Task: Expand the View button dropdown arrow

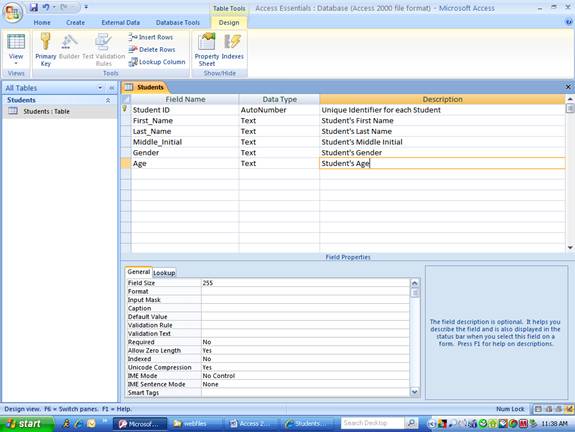Action: pyautogui.click(x=16, y=63)
